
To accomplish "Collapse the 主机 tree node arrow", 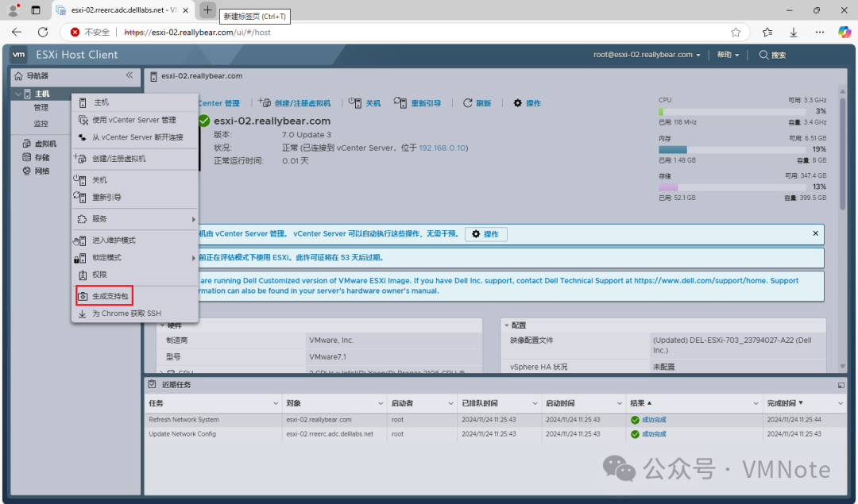I will coord(18,94).
